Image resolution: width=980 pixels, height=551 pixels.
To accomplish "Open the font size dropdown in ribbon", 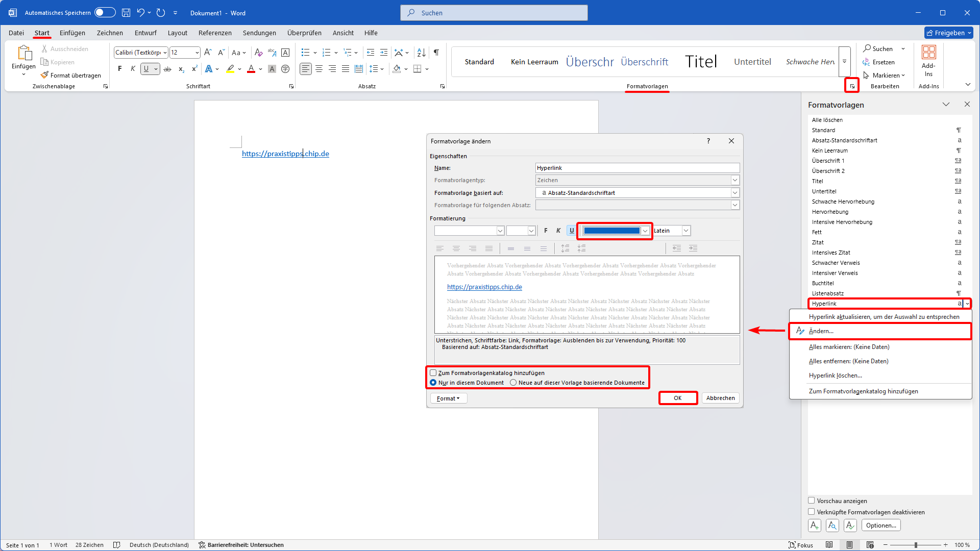I will tap(197, 53).
